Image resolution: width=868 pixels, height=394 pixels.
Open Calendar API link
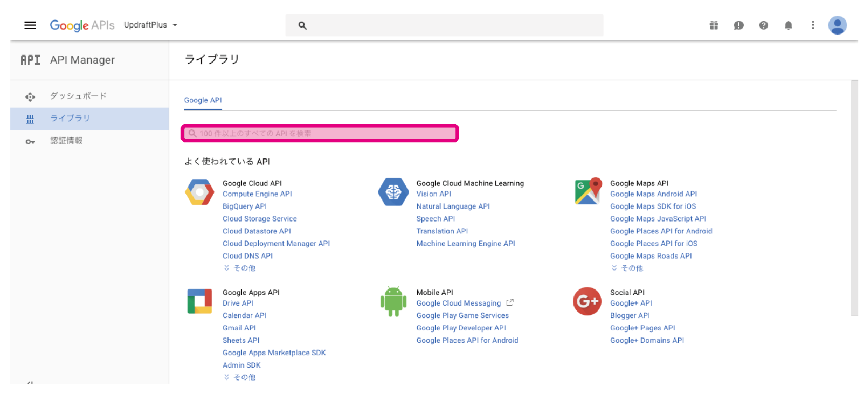(x=244, y=316)
